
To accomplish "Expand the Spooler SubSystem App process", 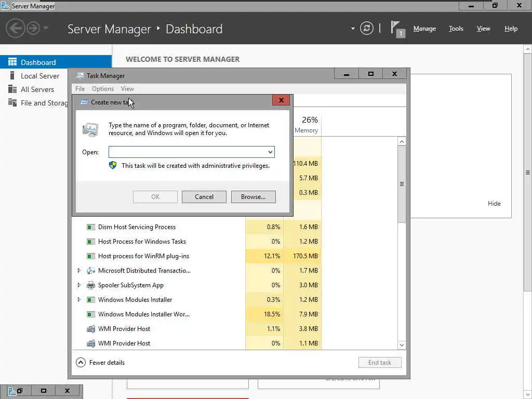I will pos(79,285).
